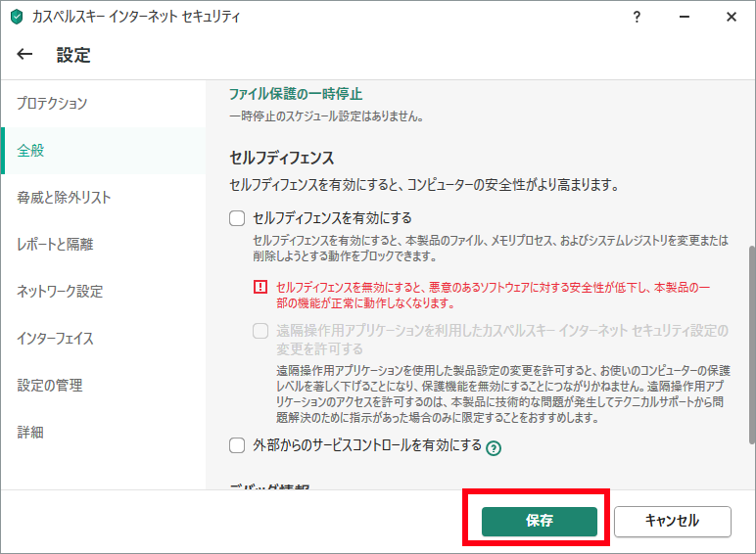Click the 保存 button to save settings

pyautogui.click(x=539, y=521)
